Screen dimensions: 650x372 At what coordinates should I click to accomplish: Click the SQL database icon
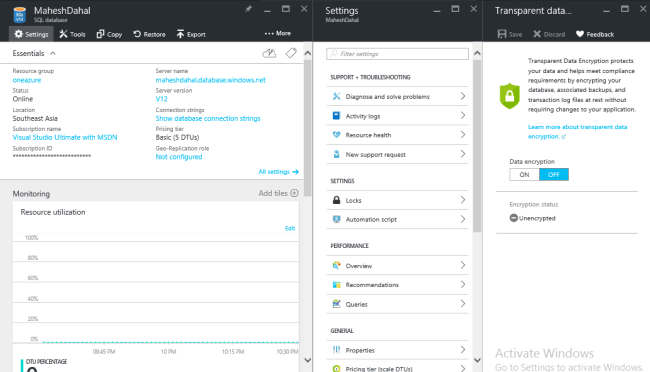point(19,15)
